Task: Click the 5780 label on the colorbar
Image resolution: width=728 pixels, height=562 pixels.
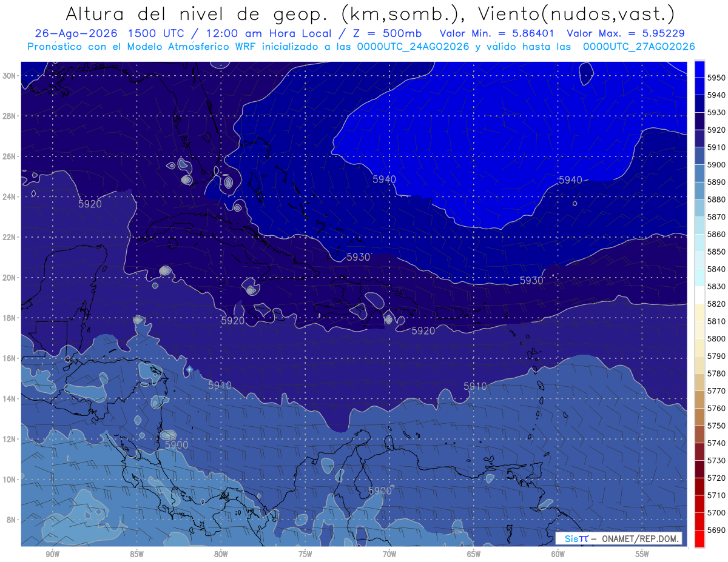Action: point(716,373)
